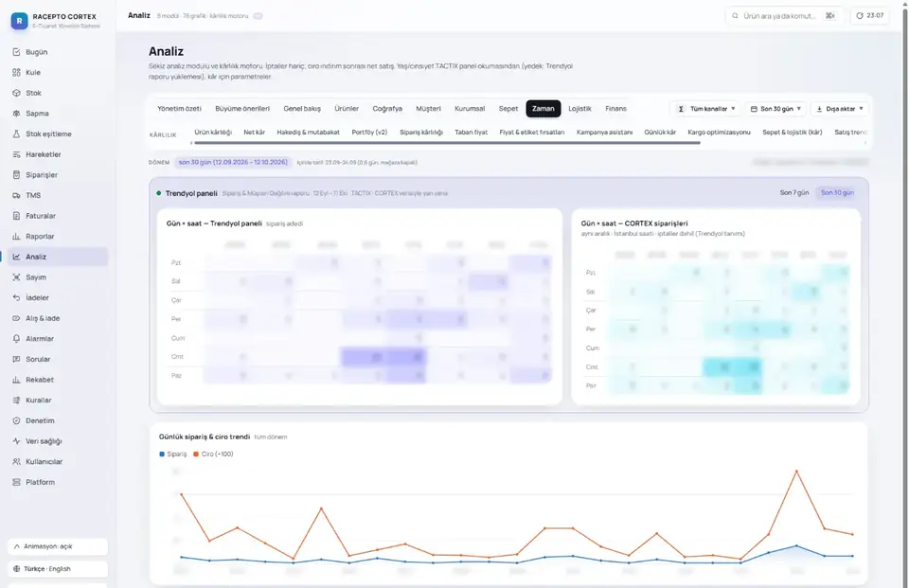Click the Denetim shield icon
909x588 pixels.
tap(16, 420)
